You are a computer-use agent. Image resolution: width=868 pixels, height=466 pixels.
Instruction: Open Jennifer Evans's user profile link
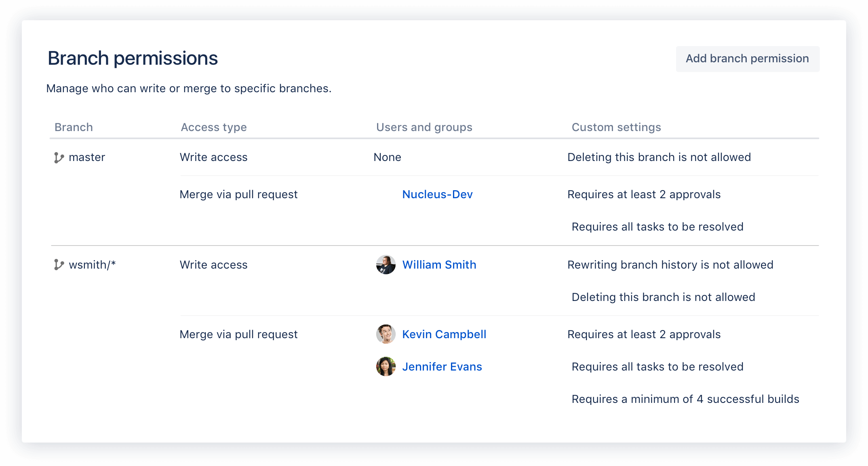coord(442,367)
